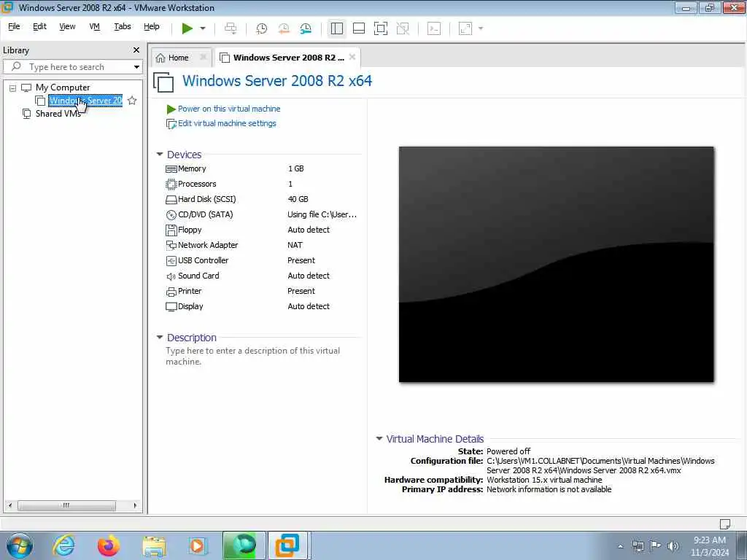Open the console view toolbar icon
The image size is (747, 560).
point(434,28)
